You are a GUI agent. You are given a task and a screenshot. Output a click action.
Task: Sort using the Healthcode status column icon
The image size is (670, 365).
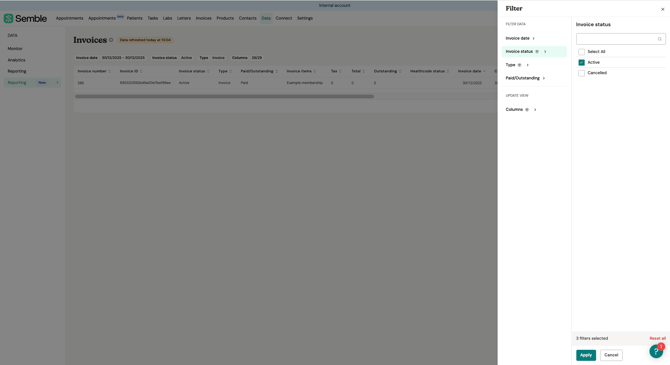coord(448,71)
